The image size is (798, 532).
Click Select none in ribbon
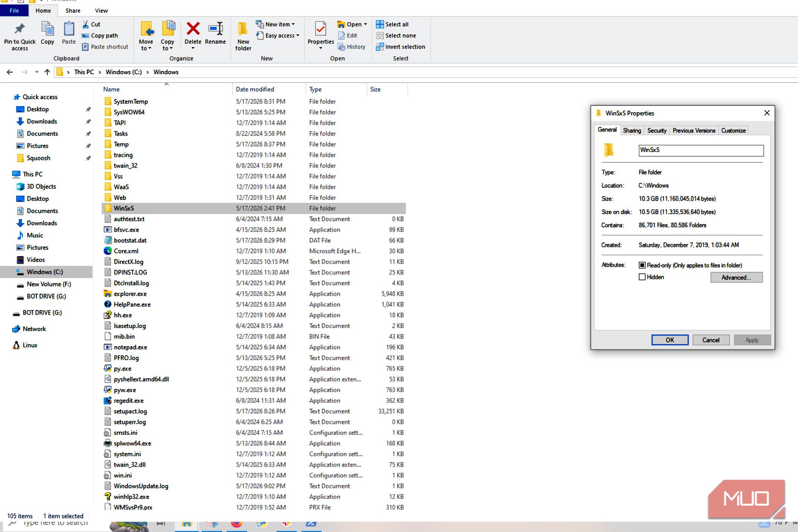[396, 35]
